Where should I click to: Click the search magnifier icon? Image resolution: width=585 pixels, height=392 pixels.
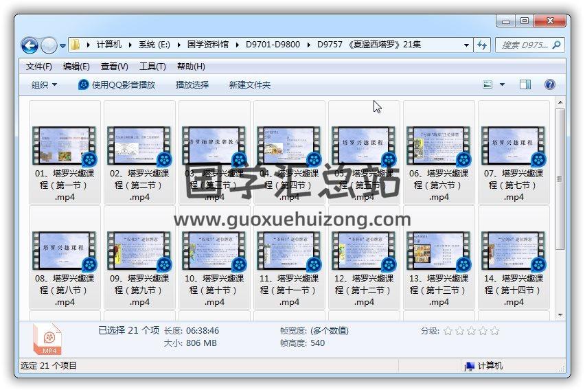557,45
